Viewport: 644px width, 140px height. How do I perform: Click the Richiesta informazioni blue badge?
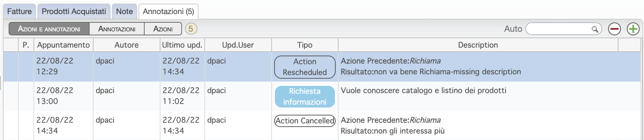305,96
